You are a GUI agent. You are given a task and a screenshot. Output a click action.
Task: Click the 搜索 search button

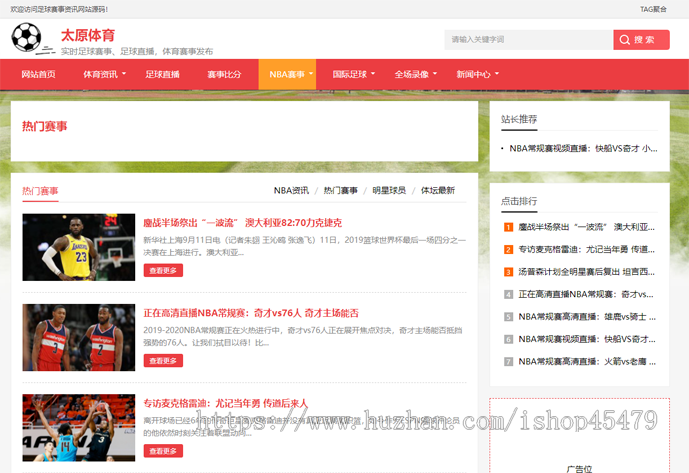pos(641,40)
